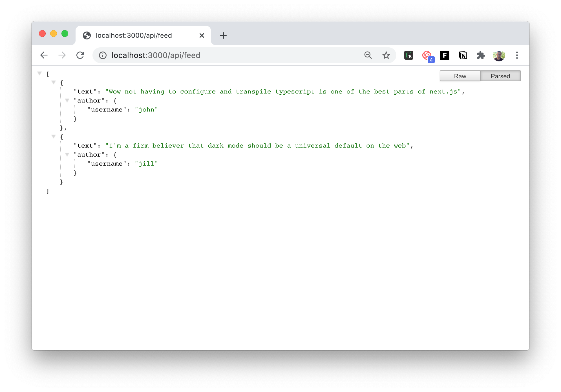Image resolution: width=561 pixels, height=392 pixels.
Task: Open the black F extension icon
Action: [445, 55]
